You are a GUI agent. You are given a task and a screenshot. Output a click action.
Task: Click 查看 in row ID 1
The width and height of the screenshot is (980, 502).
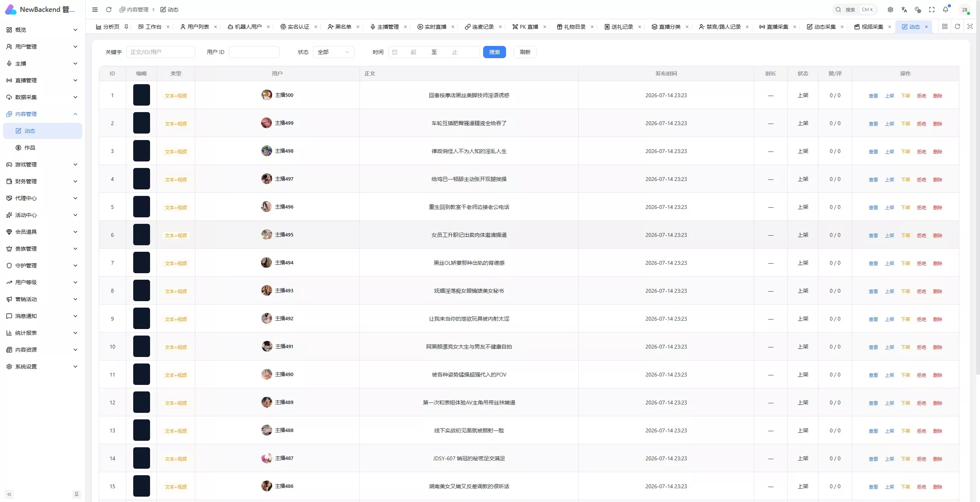point(873,96)
